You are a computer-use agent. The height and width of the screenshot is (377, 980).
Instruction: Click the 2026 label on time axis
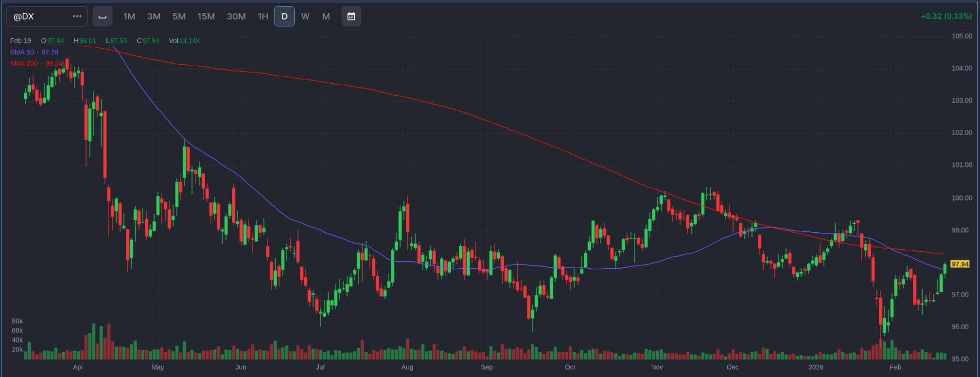coord(815,367)
